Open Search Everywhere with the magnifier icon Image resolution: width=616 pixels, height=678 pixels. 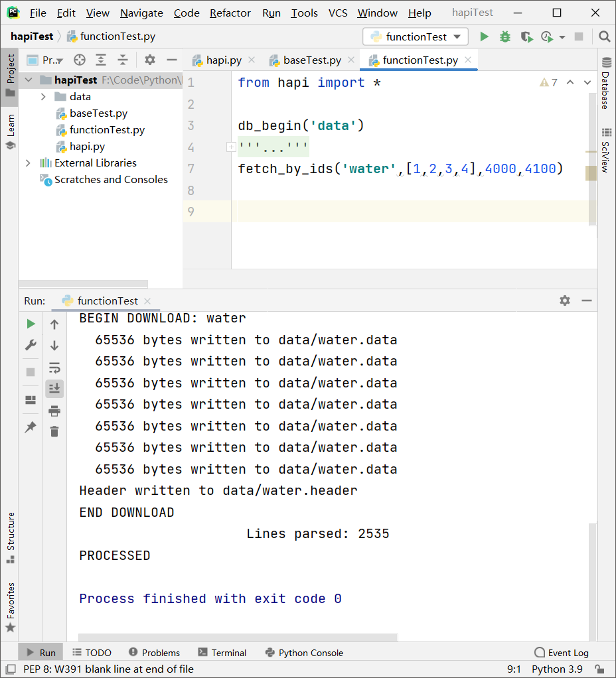click(604, 36)
